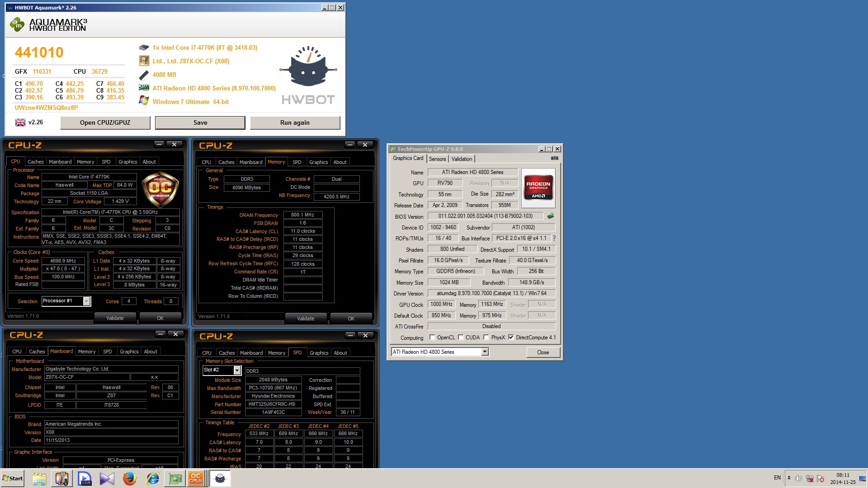Click the BIOS save chip icon in GPU-Z

tap(551, 216)
